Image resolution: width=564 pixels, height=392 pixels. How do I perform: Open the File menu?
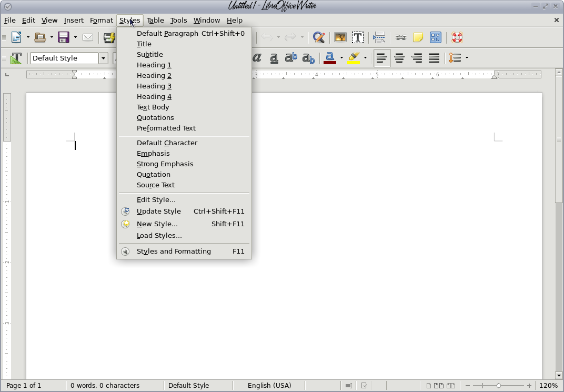(9, 21)
